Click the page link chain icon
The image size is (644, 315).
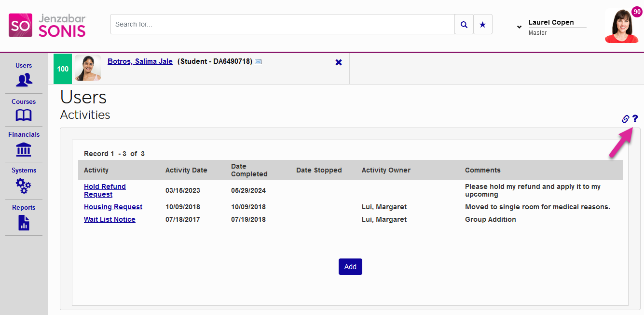[x=625, y=119]
